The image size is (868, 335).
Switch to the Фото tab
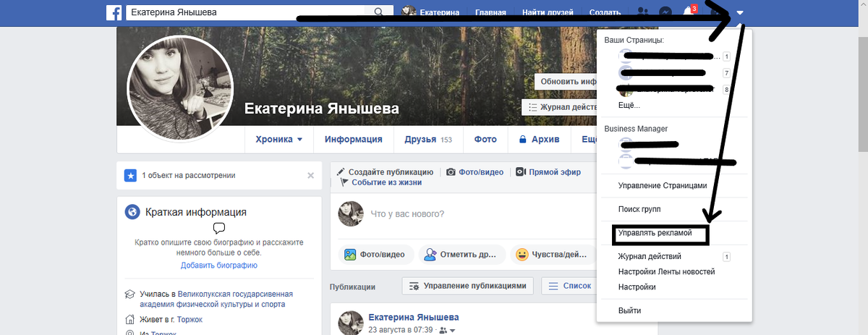[x=485, y=139]
